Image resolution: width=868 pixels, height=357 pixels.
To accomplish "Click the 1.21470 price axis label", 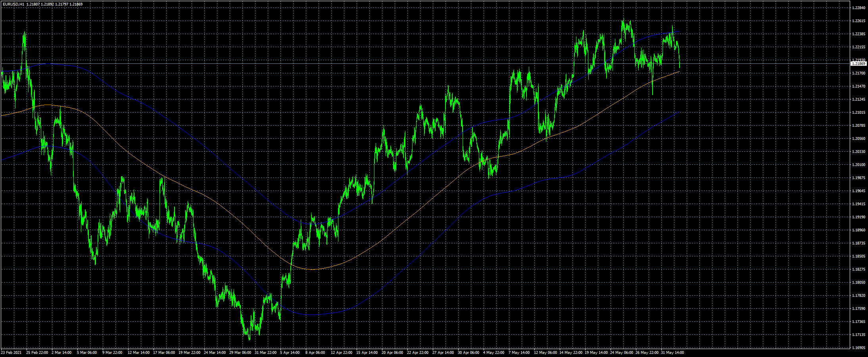I will pyautogui.click(x=858, y=86).
